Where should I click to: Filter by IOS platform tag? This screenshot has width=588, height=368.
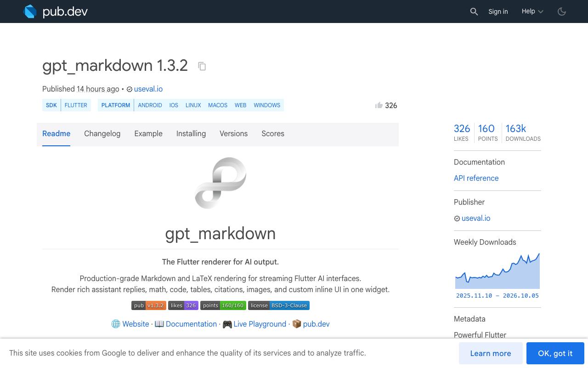174,105
